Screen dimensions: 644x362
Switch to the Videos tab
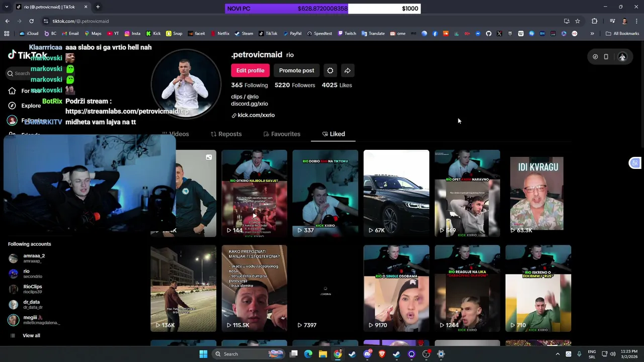(175, 134)
